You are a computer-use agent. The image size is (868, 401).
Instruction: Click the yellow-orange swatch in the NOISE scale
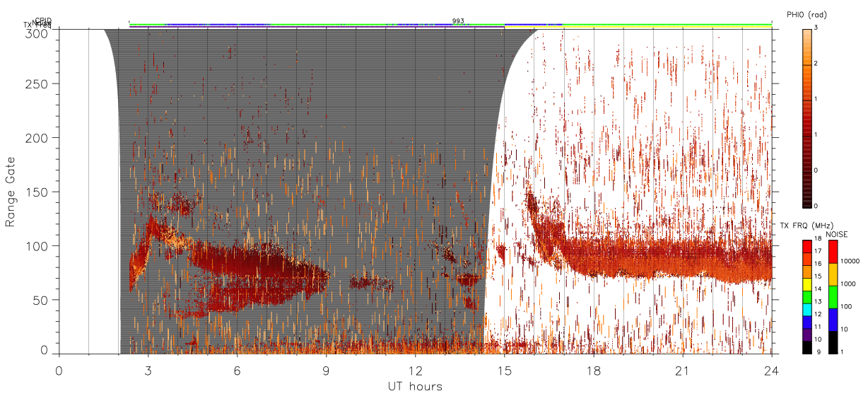833,274
